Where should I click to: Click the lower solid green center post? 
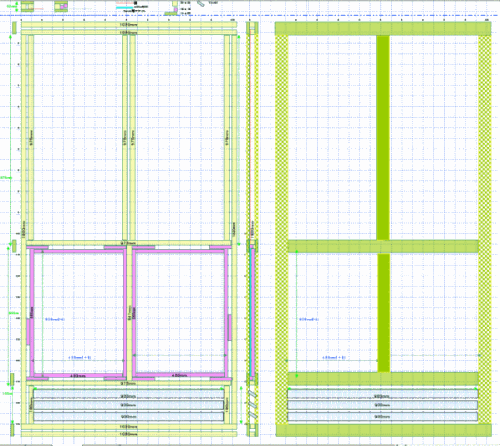[x=384, y=313]
